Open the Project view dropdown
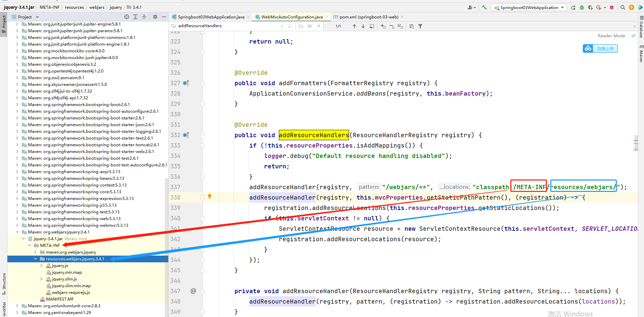This screenshot has width=644, height=317. pos(37,17)
